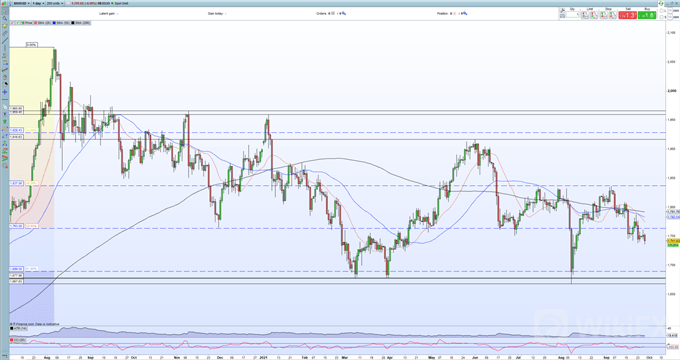The height and width of the screenshot is (360, 680).
Task: Click the red Sell price button
Action: 628,15
